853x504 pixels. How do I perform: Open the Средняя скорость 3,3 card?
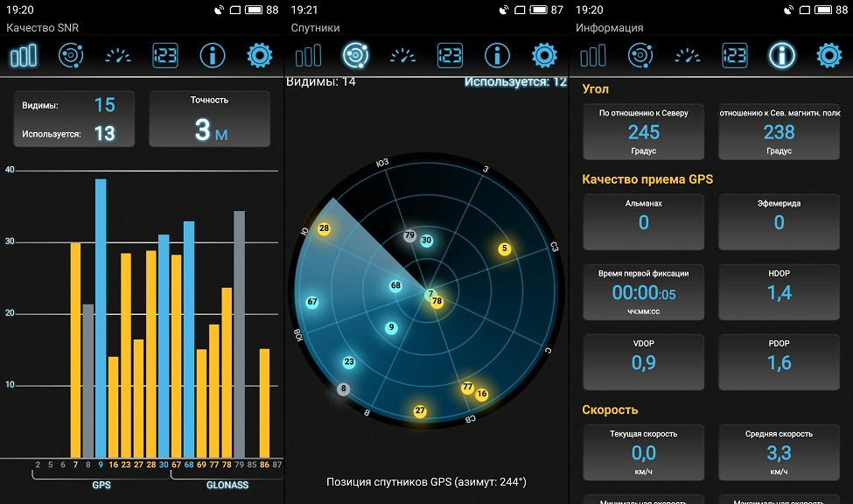(779, 453)
